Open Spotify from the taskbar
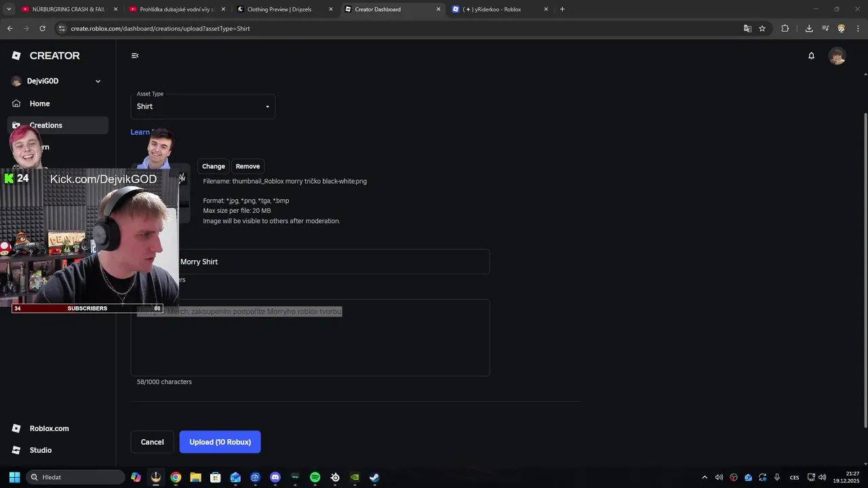This screenshot has height=488, width=868. click(315, 477)
